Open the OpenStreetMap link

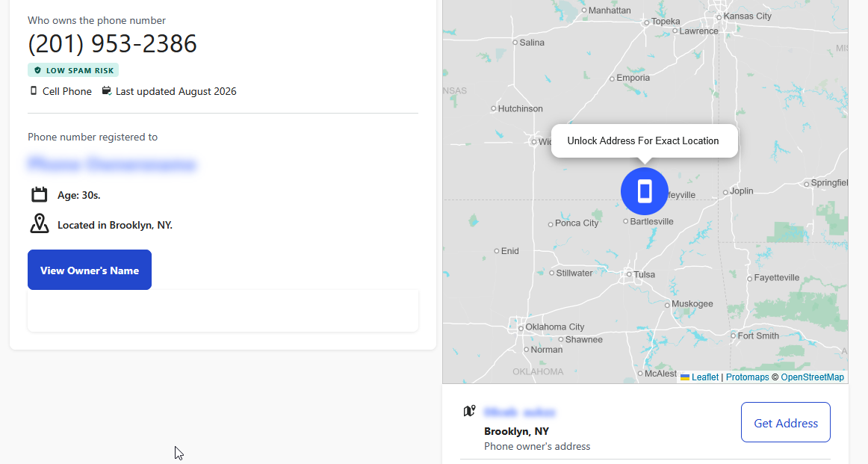click(x=812, y=377)
